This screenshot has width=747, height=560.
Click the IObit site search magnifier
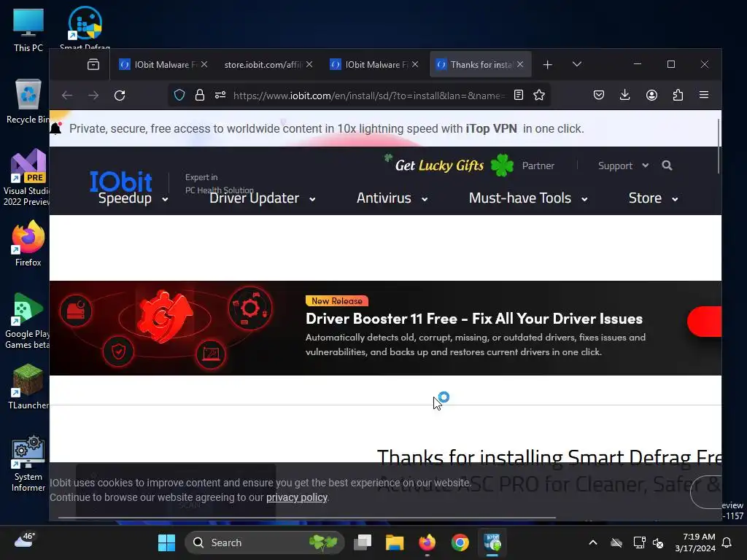pyautogui.click(x=667, y=166)
